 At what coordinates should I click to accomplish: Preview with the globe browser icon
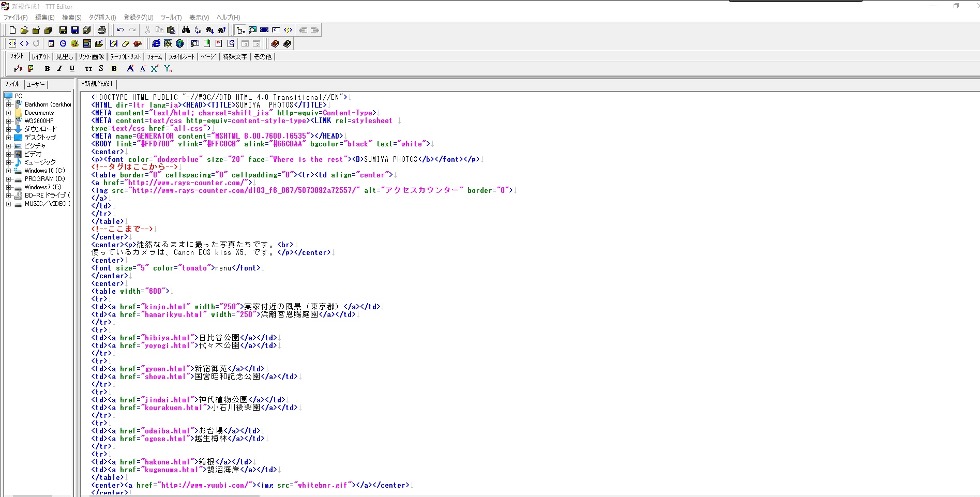[180, 43]
